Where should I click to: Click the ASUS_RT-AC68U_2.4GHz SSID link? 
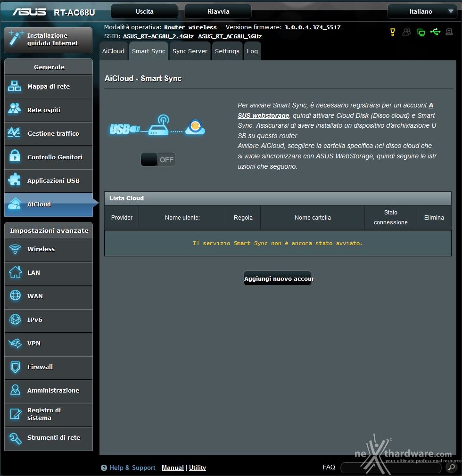[x=158, y=36]
